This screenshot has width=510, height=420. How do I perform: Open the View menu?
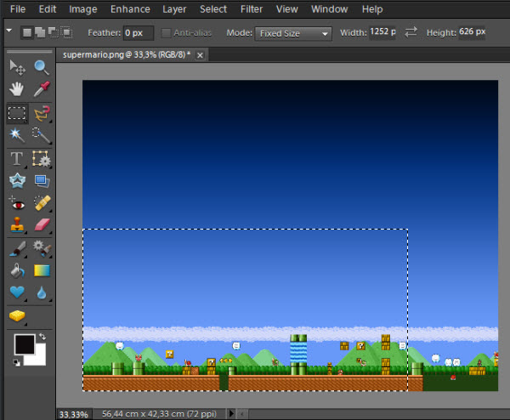pyautogui.click(x=287, y=9)
